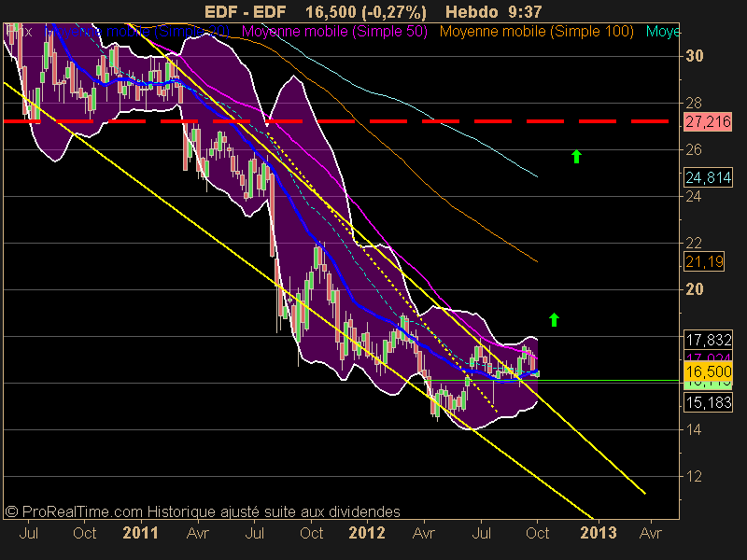Click the 17,832 upper band price label
The image size is (747, 560).
pyautogui.click(x=708, y=340)
